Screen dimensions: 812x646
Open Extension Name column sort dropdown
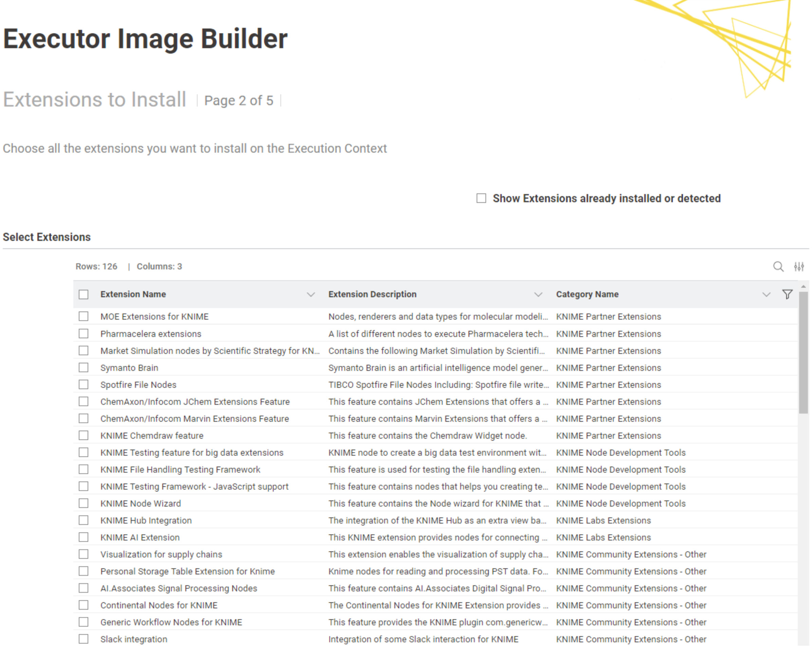[311, 294]
